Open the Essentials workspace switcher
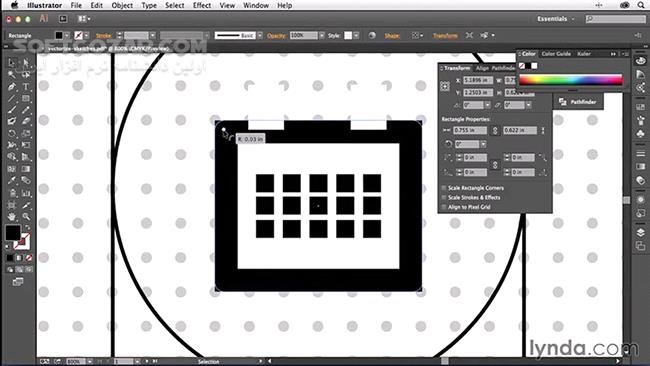Image resolution: width=650 pixels, height=366 pixels. pyautogui.click(x=556, y=19)
